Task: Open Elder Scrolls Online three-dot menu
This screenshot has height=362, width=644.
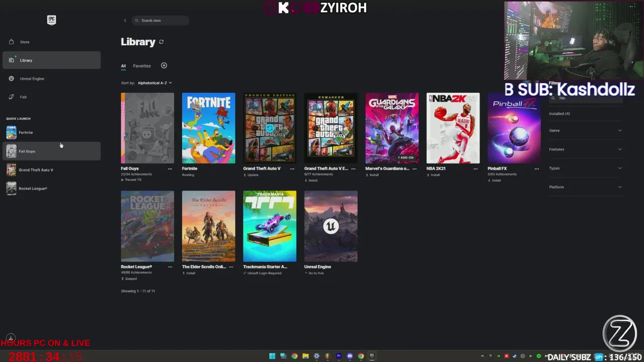Action: coord(231,267)
